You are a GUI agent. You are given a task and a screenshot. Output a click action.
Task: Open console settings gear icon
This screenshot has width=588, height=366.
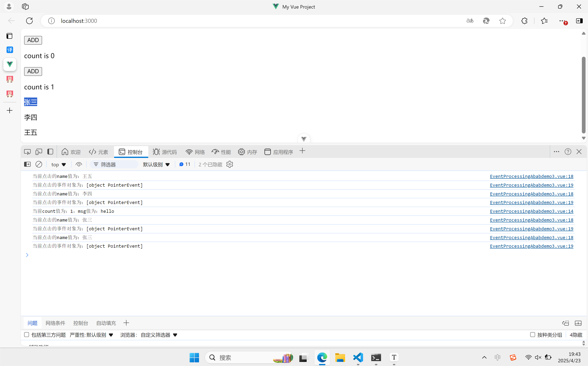tap(229, 164)
